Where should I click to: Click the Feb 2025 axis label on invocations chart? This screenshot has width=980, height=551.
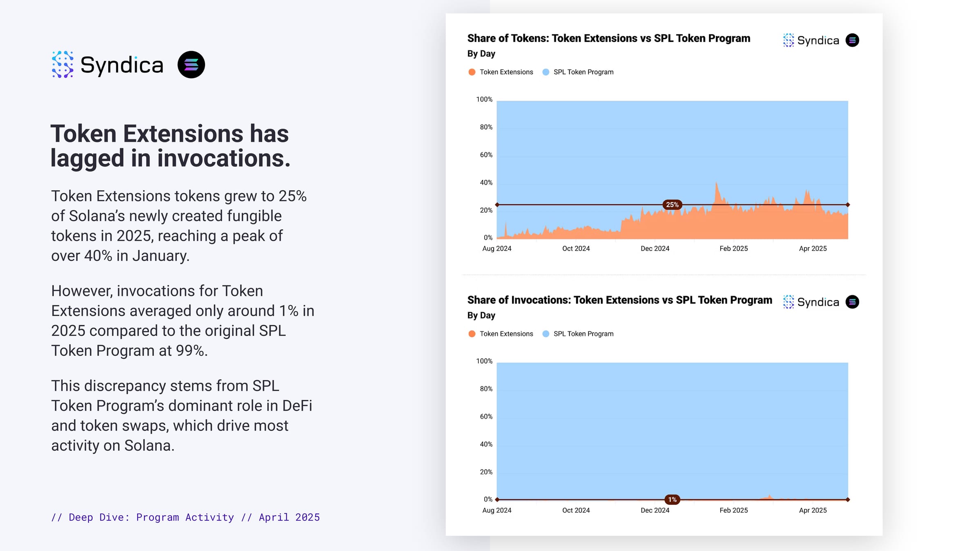tap(733, 510)
